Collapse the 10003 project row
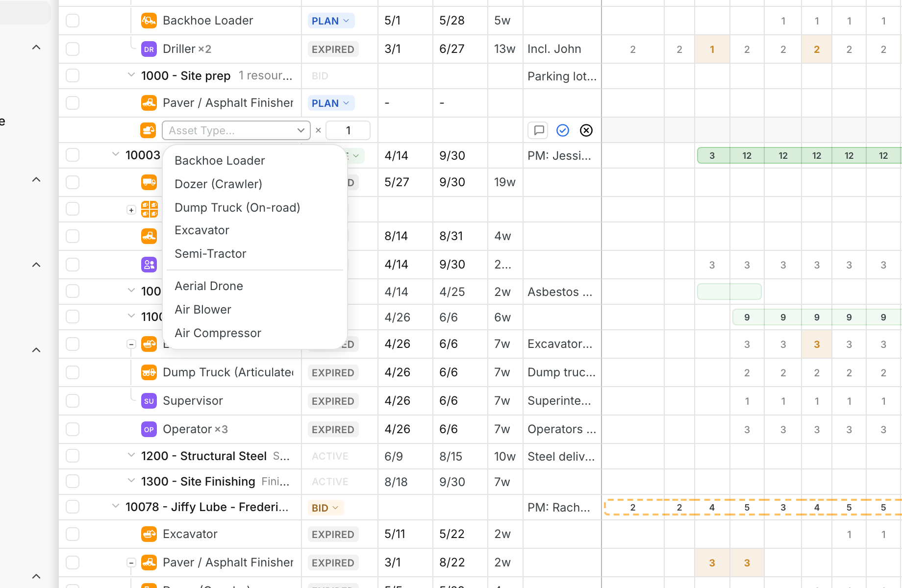 [x=115, y=154]
